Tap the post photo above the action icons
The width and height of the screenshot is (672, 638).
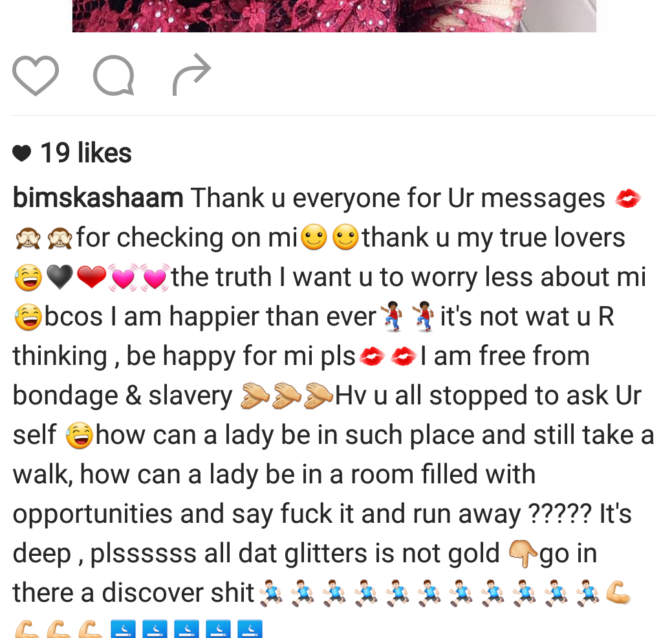[334, 16]
